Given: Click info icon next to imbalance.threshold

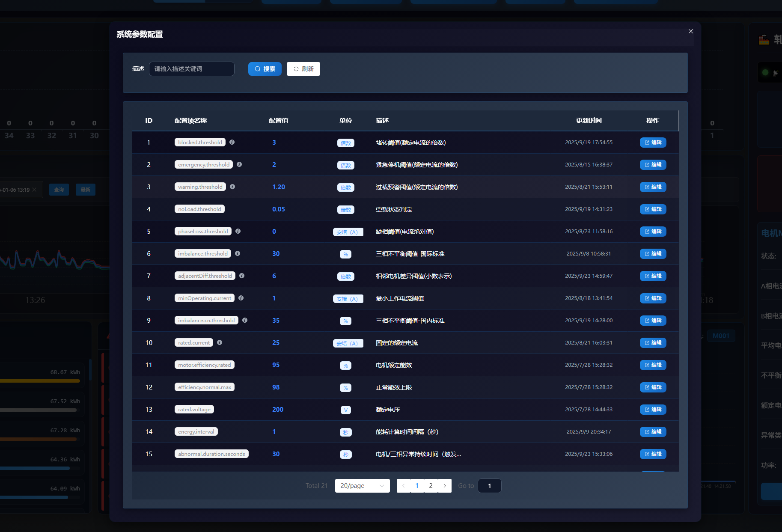Looking at the screenshot, I should tap(238, 254).
